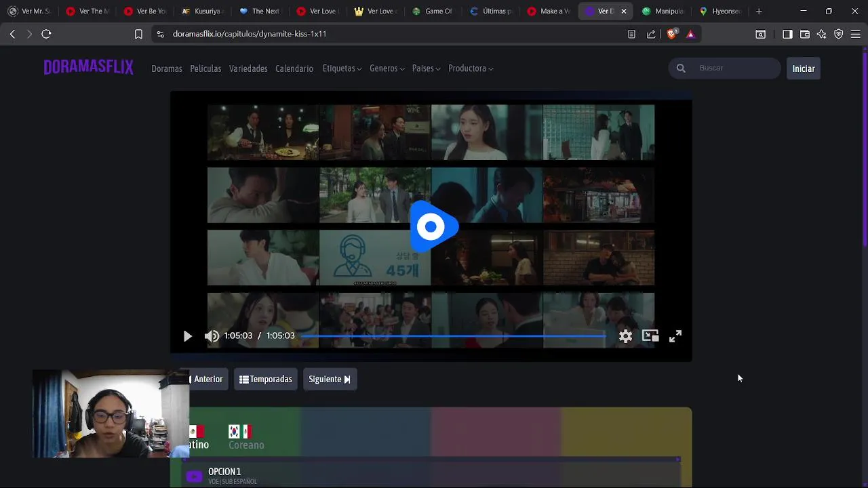Click the DORAMASFLIX logo
The width and height of the screenshot is (868, 488).
click(x=88, y=67)
